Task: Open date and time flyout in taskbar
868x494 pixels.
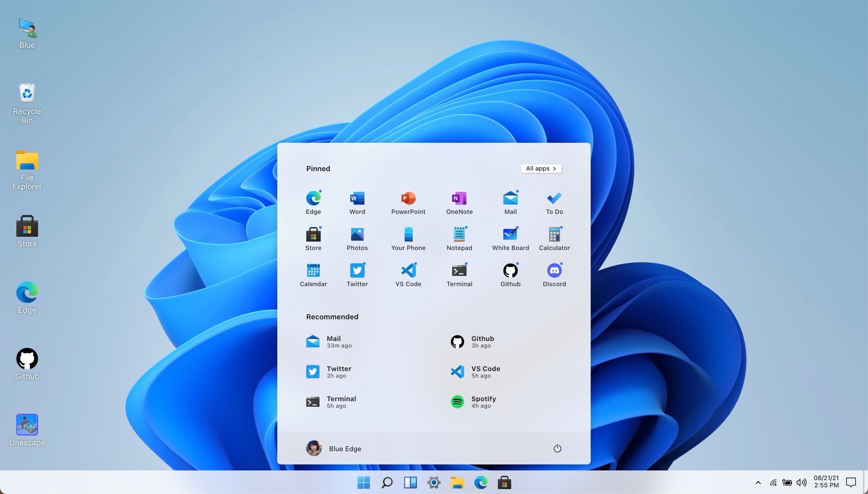Action: (826, 482)
